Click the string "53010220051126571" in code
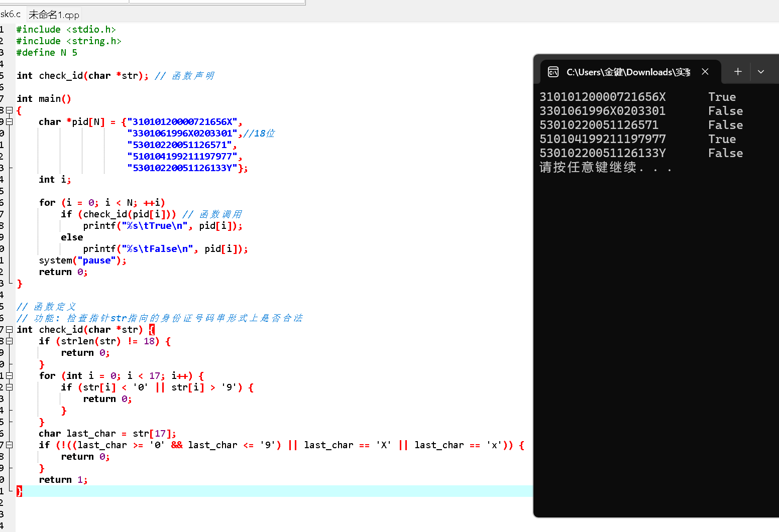779x532 pixels. point(179,145)
